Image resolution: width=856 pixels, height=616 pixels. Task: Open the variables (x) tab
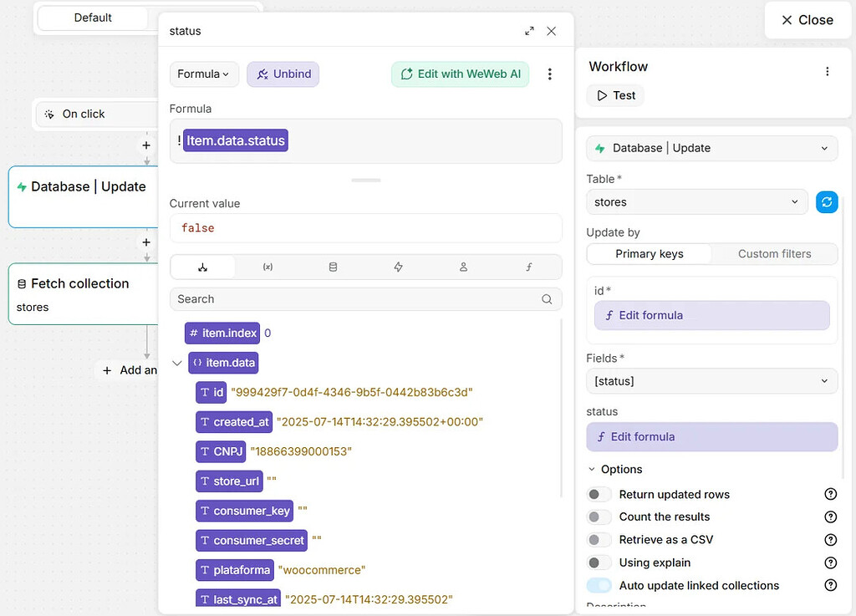click(x=267, y=267)
